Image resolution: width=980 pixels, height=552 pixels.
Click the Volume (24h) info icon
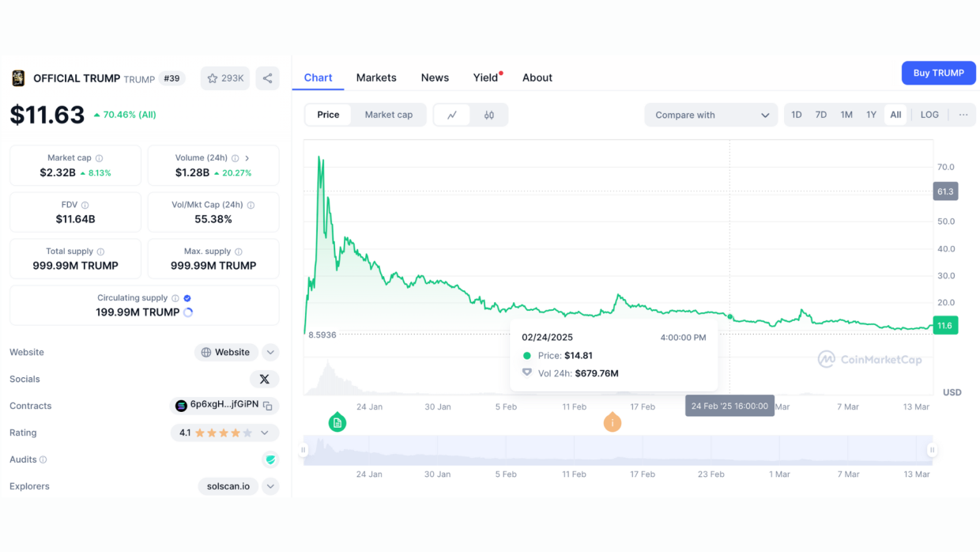pyautogui.click(x=234, y=158)
